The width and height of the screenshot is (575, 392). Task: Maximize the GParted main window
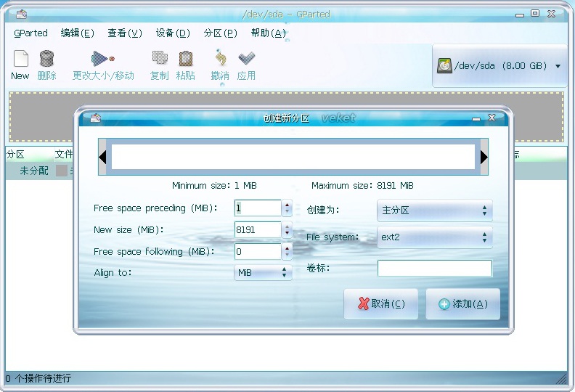point(535,14)
